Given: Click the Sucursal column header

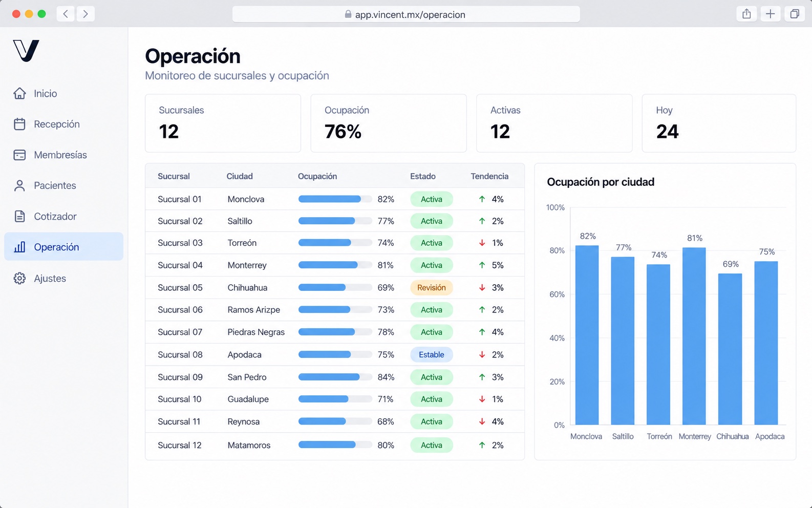Looking at the screenshot, I should (174, 176).
